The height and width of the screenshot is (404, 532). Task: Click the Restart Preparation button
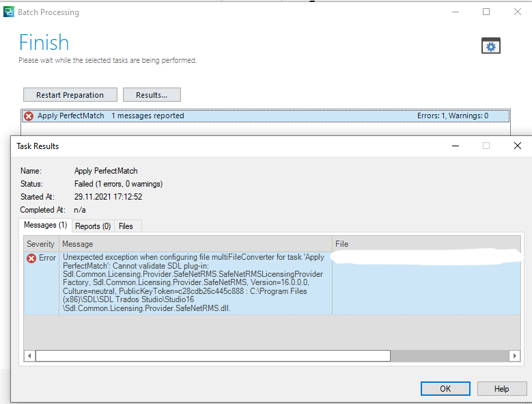pyautogui.click(x=70, y=95)
